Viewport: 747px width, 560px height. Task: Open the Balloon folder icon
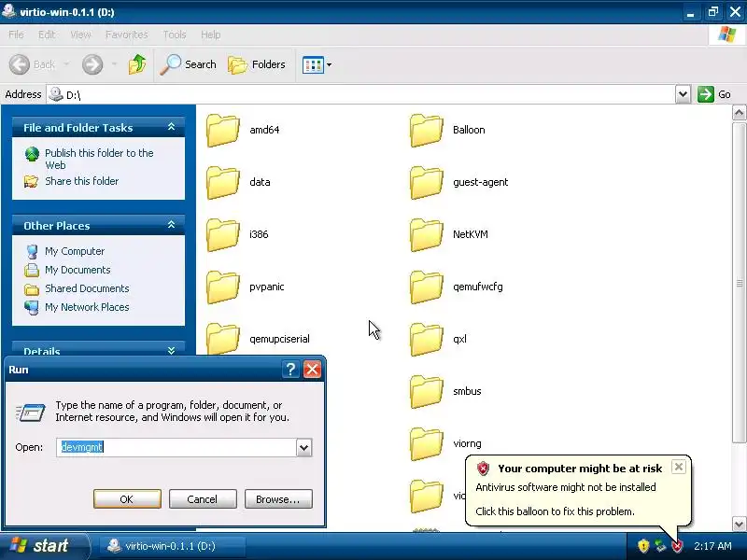[427, 130]
